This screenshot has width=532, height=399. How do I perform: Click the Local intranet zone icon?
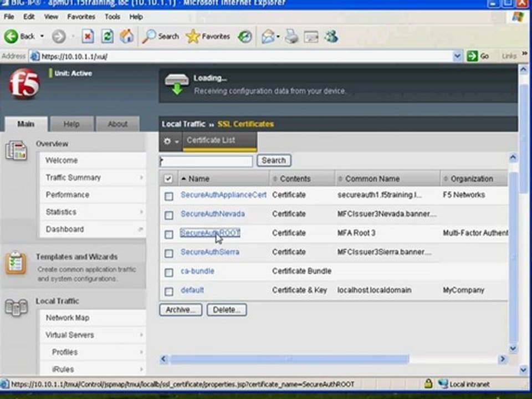(443, 383)
